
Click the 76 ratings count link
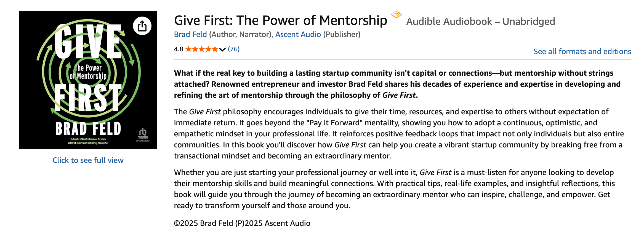pyautogui.click(x=233, y=49)
